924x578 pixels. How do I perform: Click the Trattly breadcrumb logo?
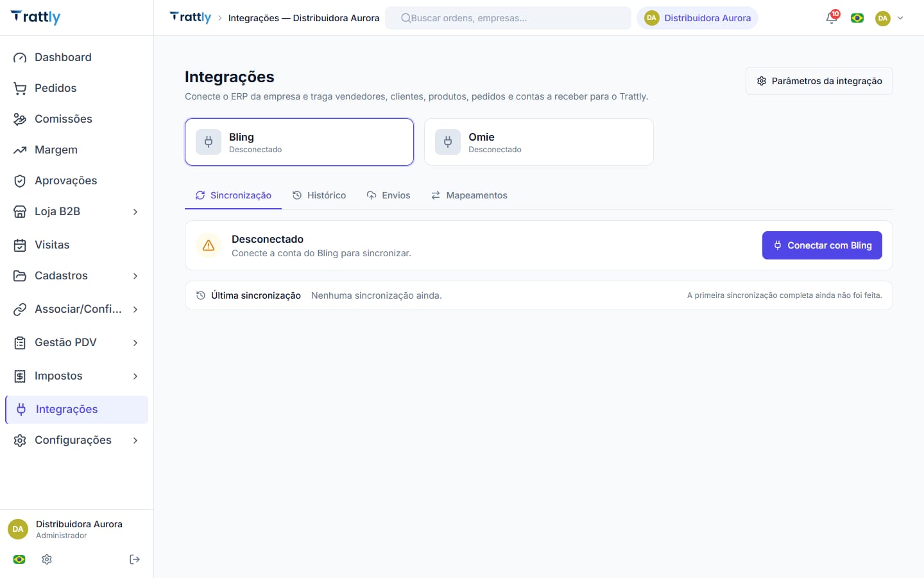pyautogui.click(x=191, y=17)
